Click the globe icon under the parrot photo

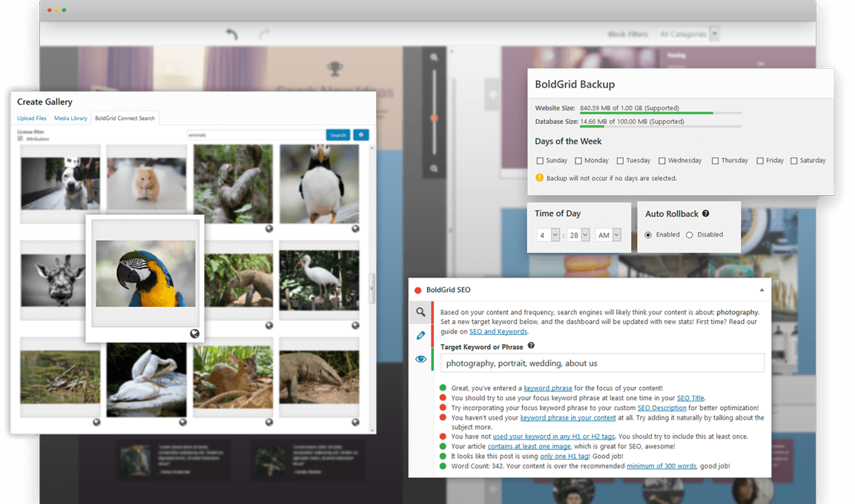point(195,334)
